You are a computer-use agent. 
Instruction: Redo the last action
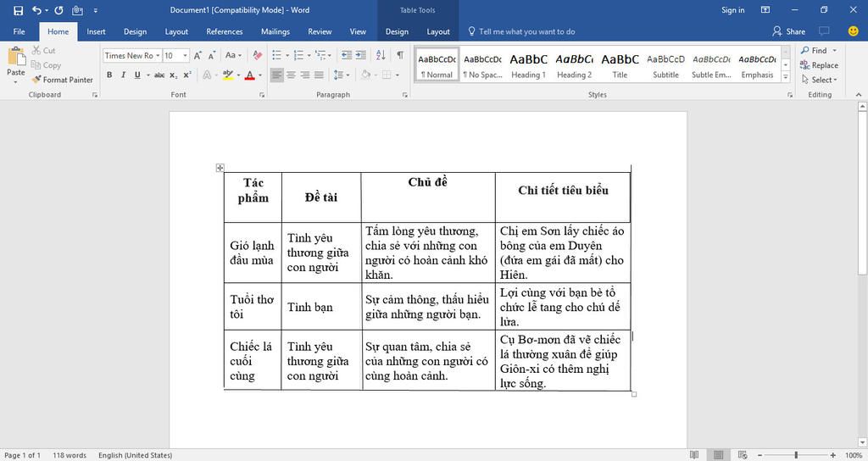click(x=59, y=10)
